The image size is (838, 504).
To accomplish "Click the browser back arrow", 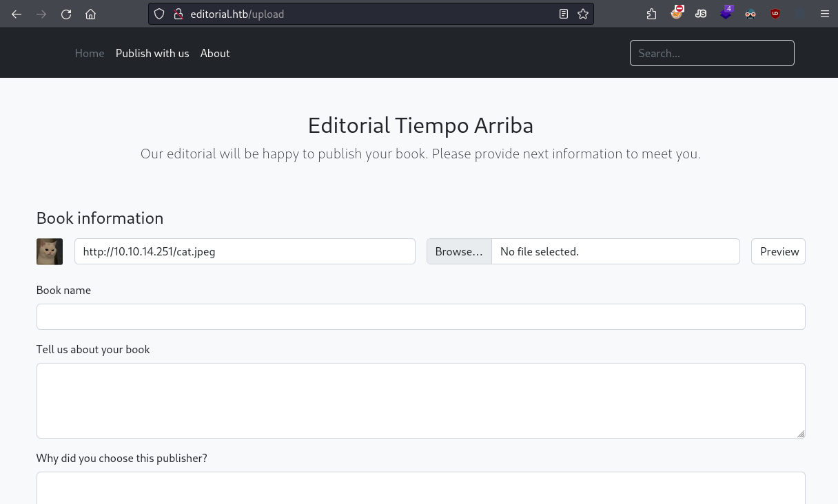I will 17,14.
